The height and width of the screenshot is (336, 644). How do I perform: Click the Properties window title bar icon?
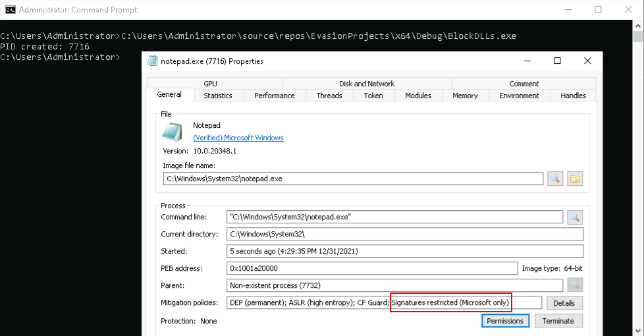click(153, 61)
